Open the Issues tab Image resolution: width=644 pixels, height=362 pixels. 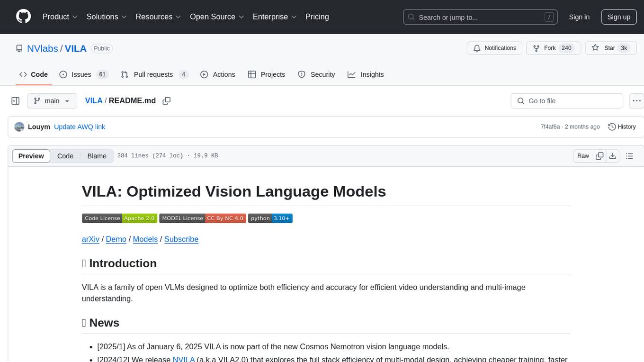(x=84, y=74)
